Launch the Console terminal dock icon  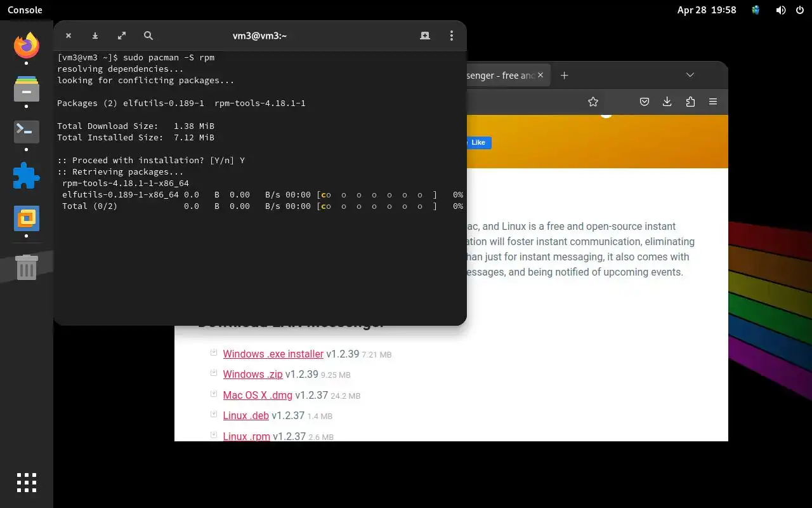(x=27, y=131)
